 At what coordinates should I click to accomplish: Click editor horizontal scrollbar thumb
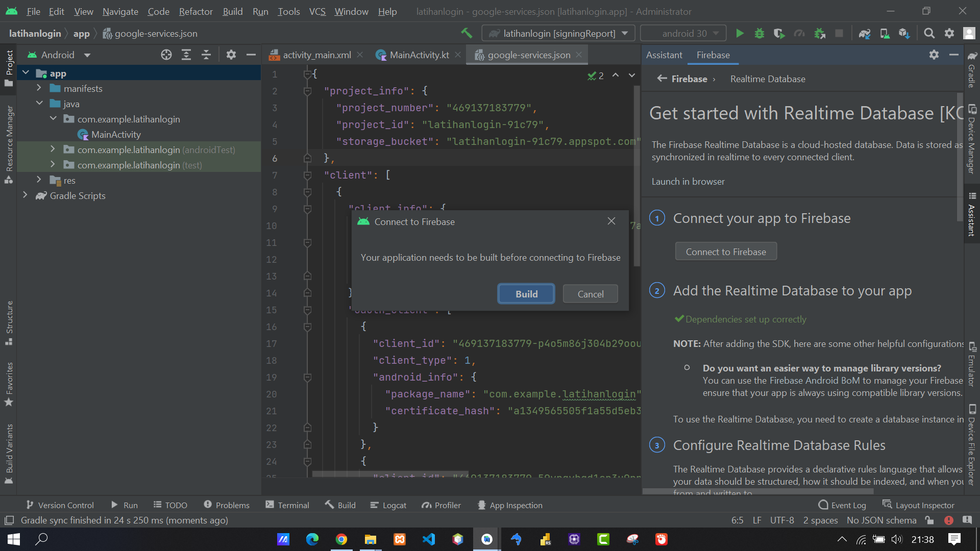[390, 474]
